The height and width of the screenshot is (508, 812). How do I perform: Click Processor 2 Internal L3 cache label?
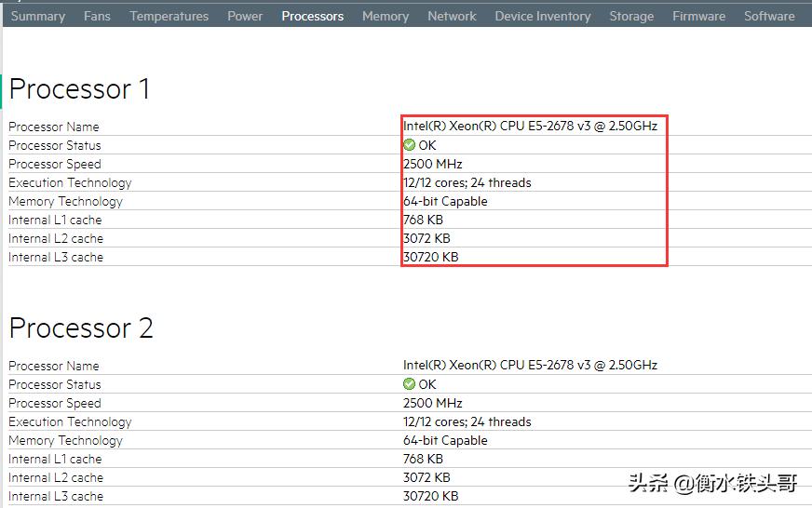coord(56,496)
